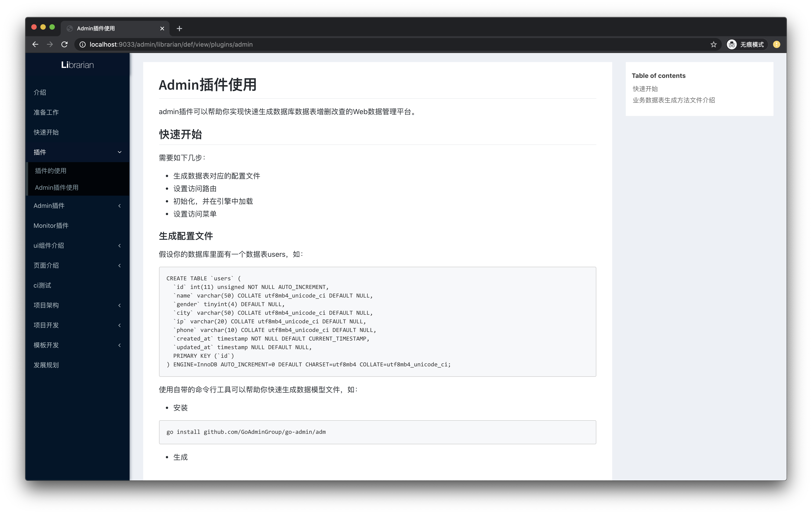This screenshot has height=514, width=812.
Task: Close the Admin插件使用 tab
Action: point(162,29)
